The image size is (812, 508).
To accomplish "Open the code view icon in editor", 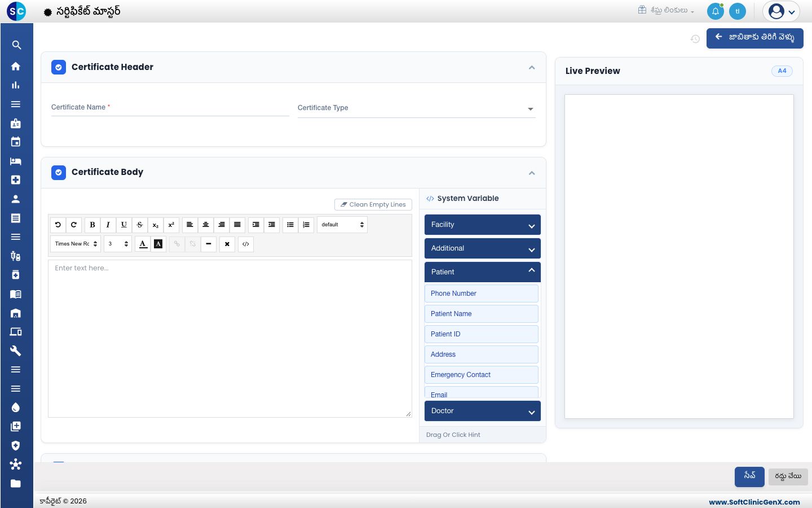I will tap(246, 244).
